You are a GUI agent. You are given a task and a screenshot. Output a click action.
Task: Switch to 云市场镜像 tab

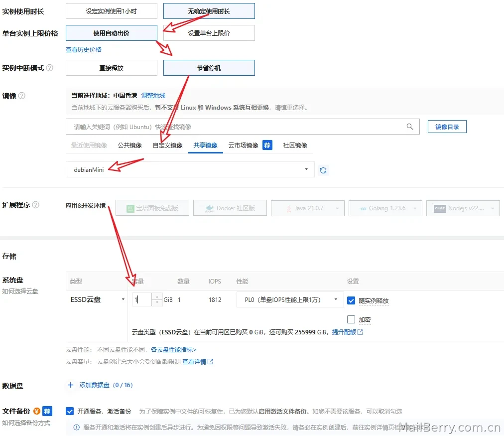(x=244, y=145)
